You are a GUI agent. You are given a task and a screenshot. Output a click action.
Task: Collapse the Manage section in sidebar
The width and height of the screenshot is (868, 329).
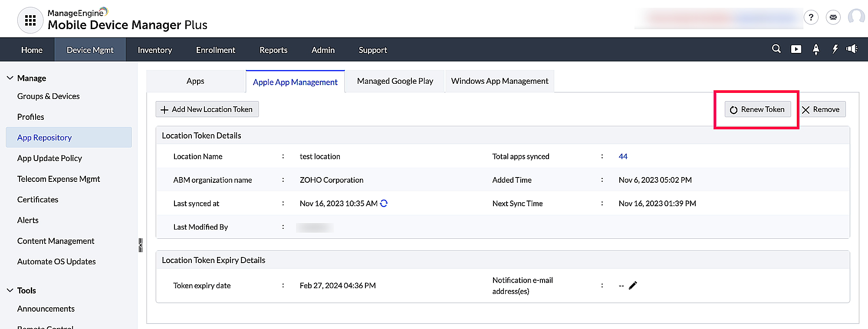tap(10, 78)
